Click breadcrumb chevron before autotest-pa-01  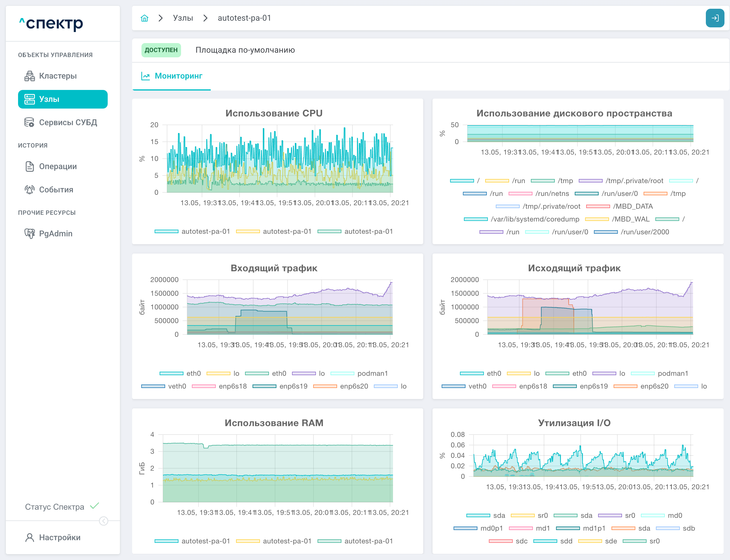click(x=205, y=18)
